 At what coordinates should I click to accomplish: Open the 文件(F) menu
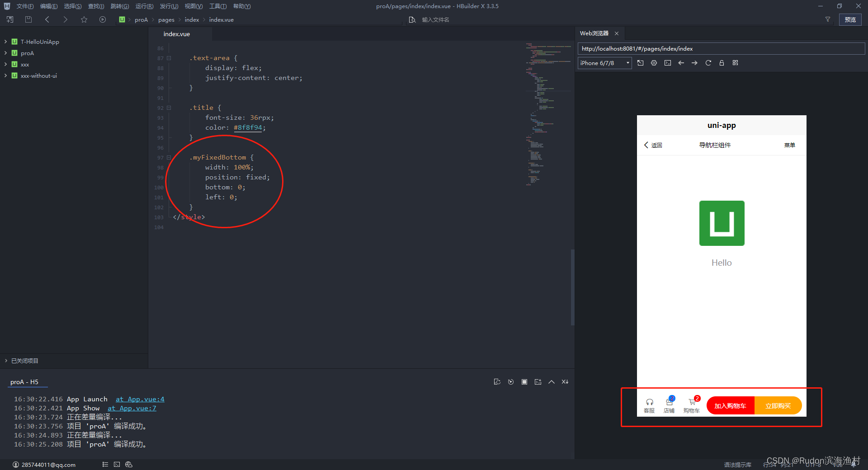pos(25,6)
